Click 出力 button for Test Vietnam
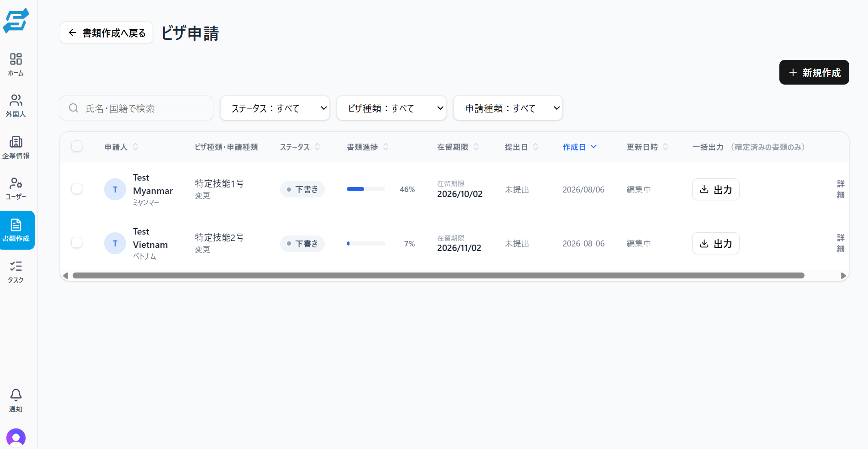This screenshot has height=449, width=868. [716, 243]
